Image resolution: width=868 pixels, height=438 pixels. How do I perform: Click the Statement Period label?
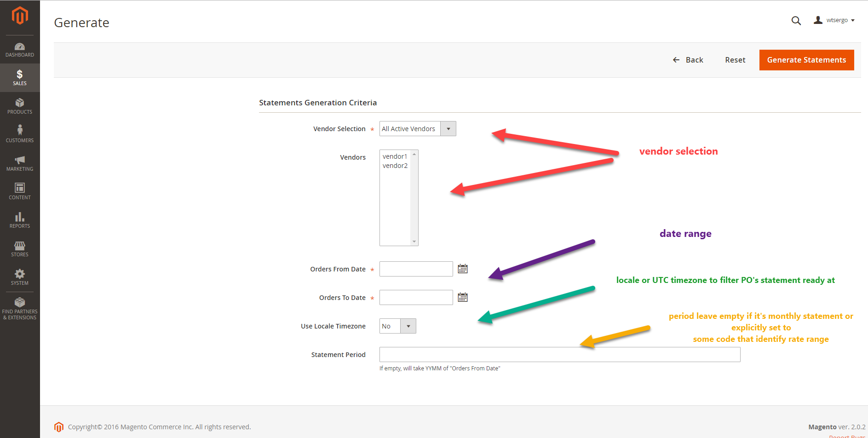[338, 355]
